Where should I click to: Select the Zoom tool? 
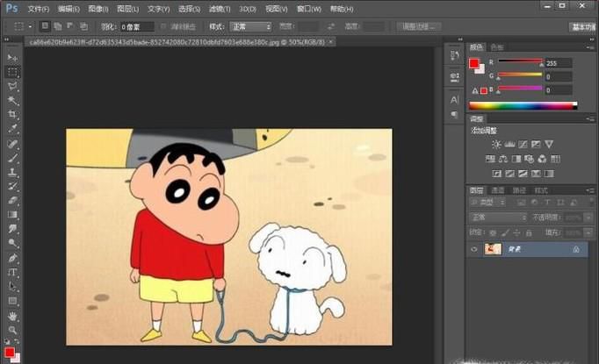pos(12,330)
